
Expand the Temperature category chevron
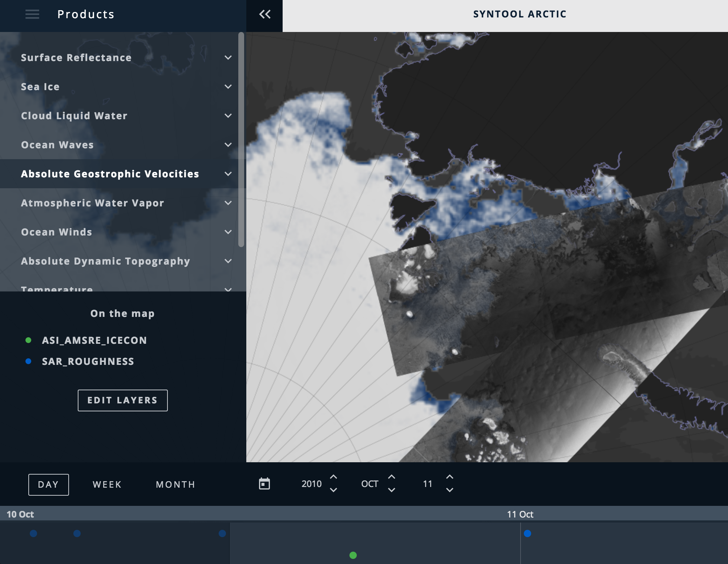click(228, 289)
